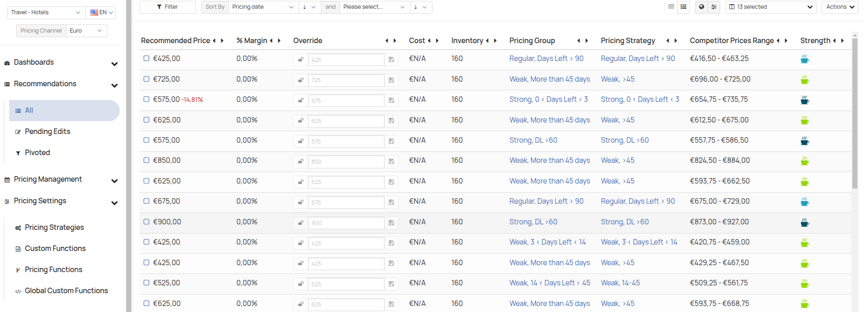Click lock icon beside 425 override top row
Screen dimensions: 868x312
[x=301, y=60]
